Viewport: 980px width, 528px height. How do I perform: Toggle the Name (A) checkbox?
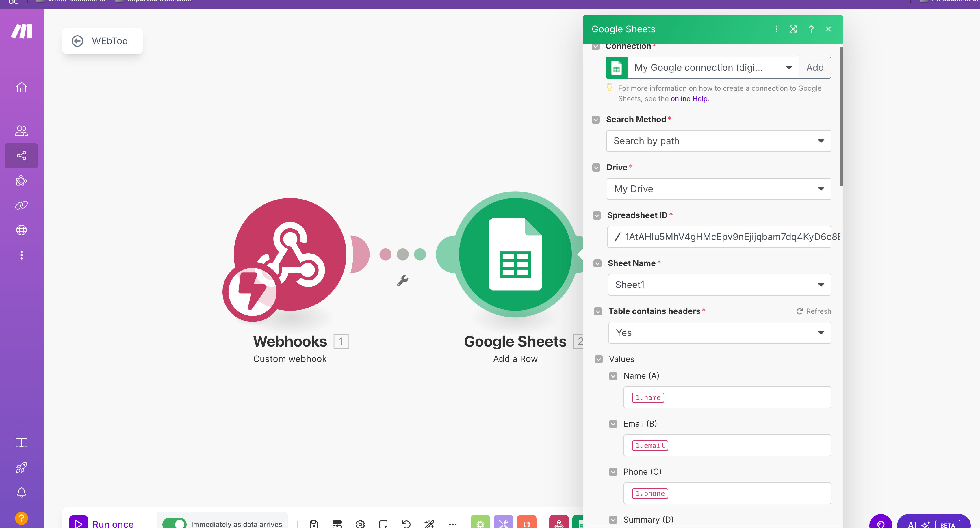pyautogui.click(x=613, y=376)
